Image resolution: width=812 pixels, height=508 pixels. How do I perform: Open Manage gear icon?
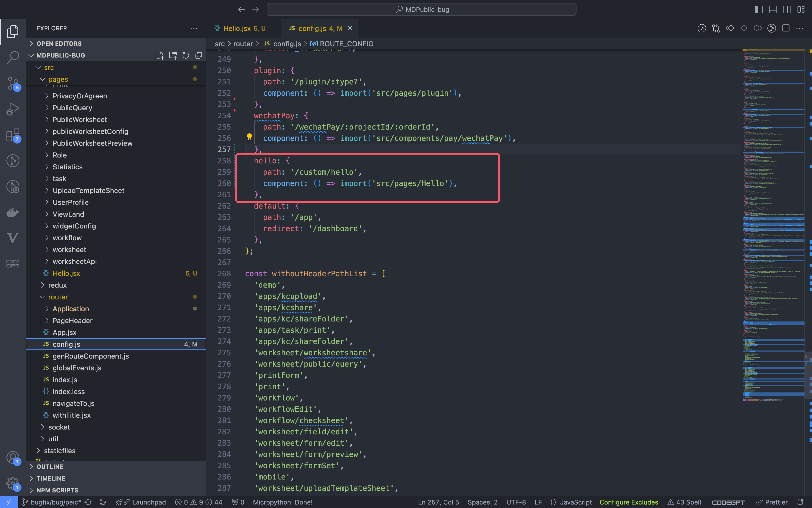click(13, 484)
